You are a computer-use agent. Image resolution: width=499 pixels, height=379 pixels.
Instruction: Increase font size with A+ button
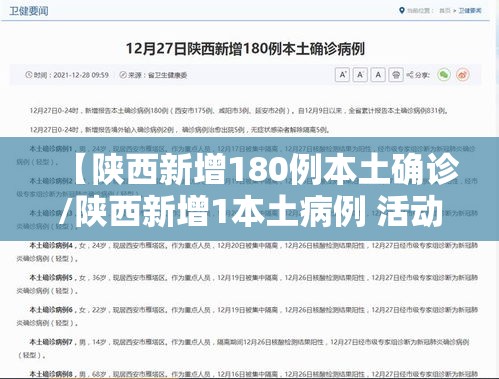[x=342, y=75]
